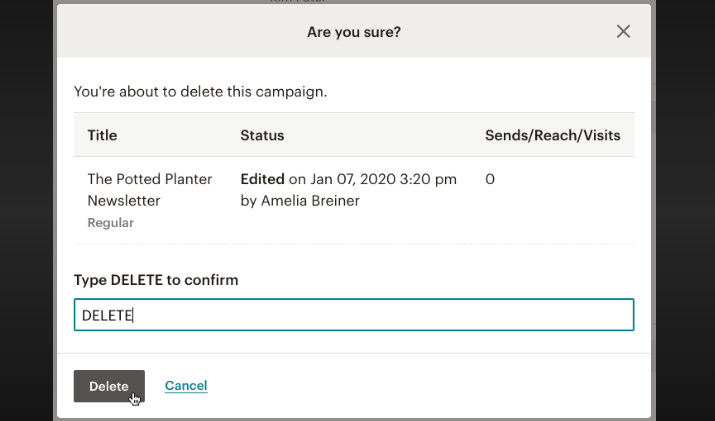
Task: Select The Potted Planter Newsletter title
Action: coord(149,189)
